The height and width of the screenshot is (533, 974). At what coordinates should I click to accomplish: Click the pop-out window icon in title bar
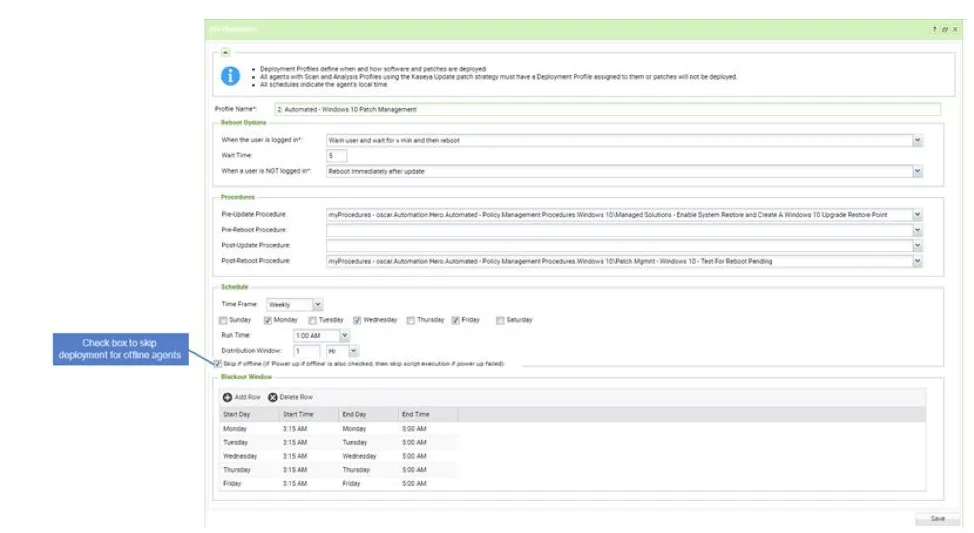[944, 30]
